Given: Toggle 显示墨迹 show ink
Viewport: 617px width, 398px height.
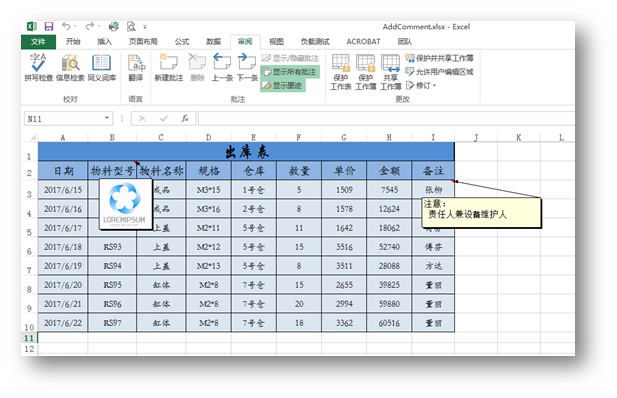Looking at the screenshot, I should pos(283,85).
